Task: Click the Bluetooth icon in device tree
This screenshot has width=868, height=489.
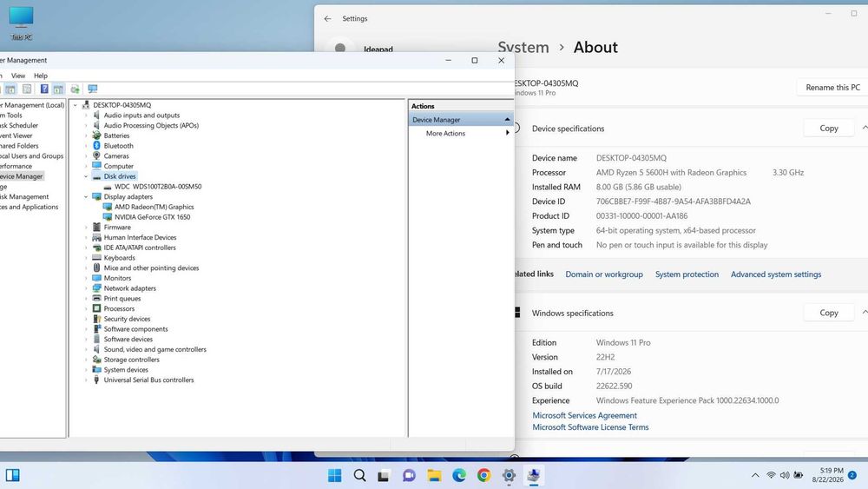Action: (x=97, y=146)
